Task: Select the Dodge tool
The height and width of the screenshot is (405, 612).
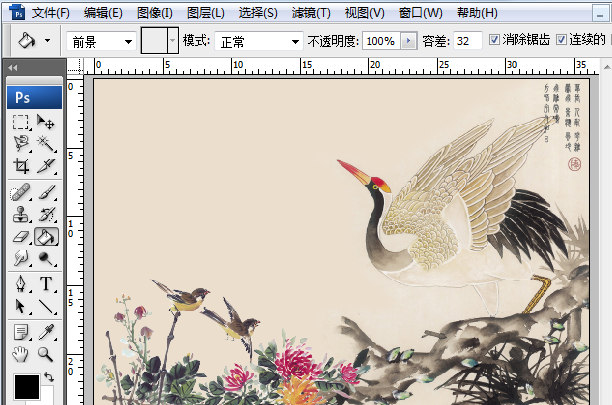Action: point(46,258)
